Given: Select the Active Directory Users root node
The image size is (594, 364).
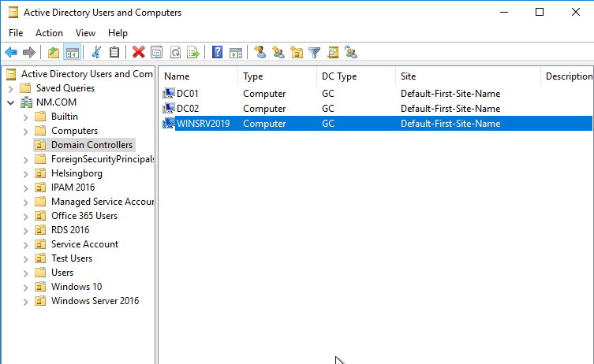Looking at the screenshot, I should click(87, 74).
